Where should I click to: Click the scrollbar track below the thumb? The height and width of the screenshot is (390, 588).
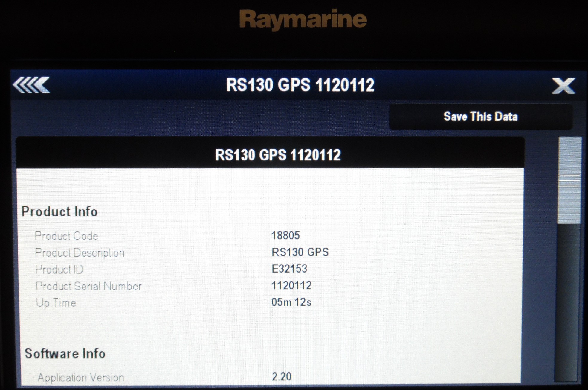567,302
